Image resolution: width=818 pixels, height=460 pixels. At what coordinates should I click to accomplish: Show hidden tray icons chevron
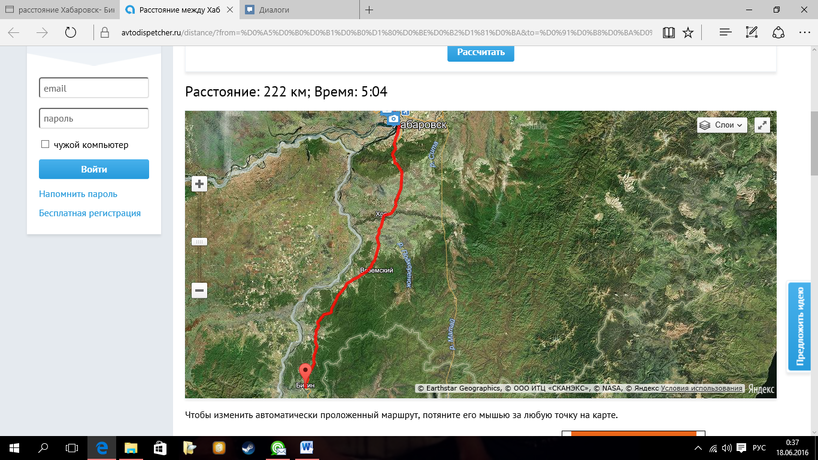click(698, 449)
